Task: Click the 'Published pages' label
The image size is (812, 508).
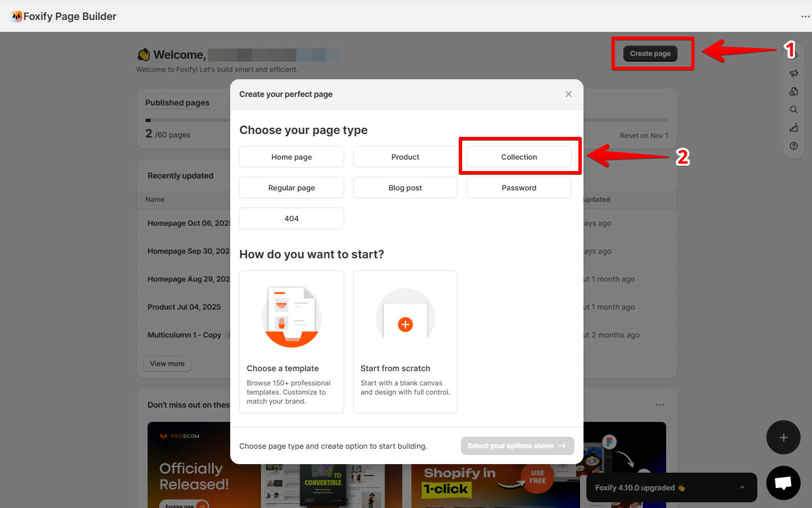Action: pos(177,103)
